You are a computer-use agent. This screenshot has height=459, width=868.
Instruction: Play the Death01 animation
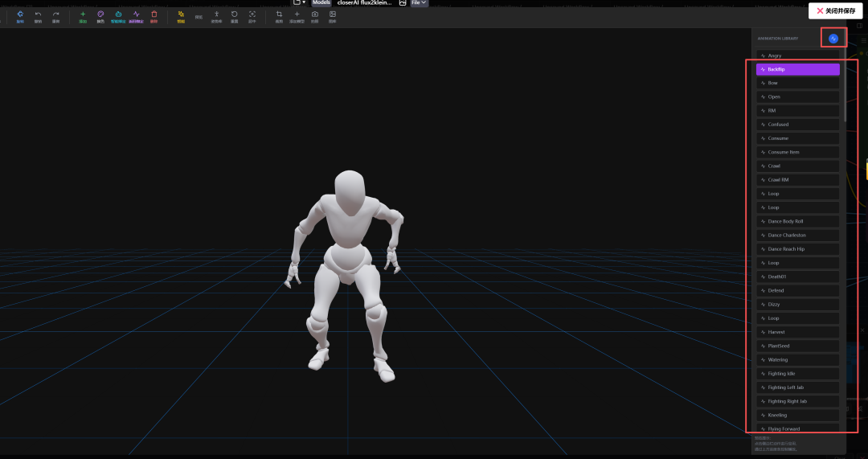798,277
